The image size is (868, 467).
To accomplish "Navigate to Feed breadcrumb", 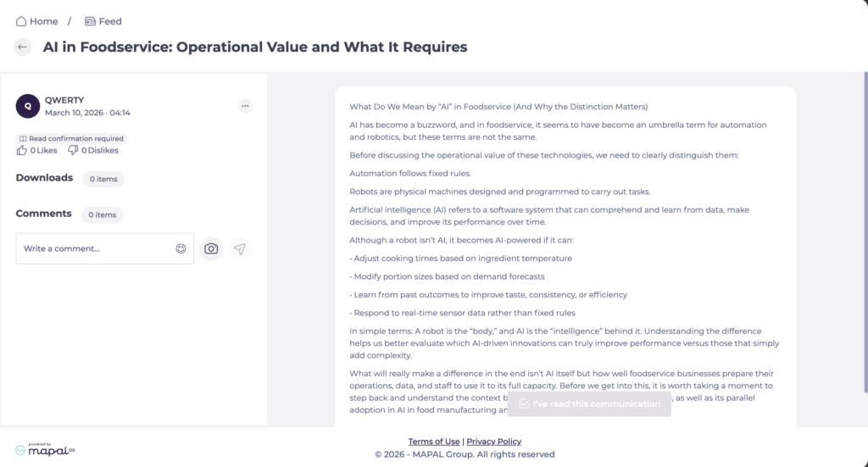I will 110,21.
